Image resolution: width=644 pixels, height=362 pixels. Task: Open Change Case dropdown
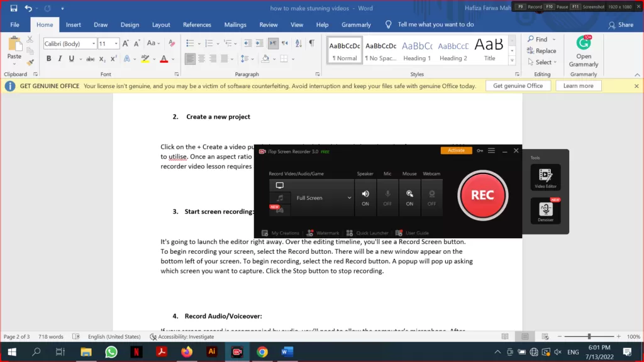coord(153,43)
